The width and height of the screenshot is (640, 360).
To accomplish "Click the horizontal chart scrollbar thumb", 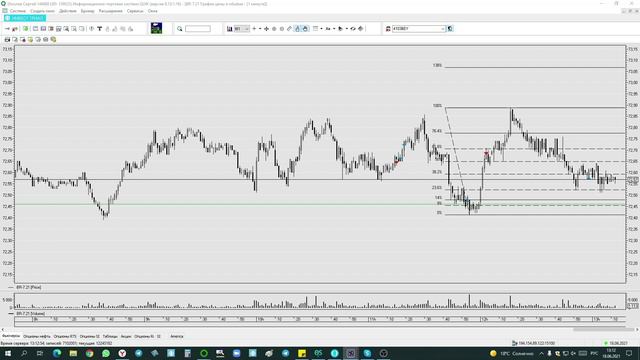I will coord(603,329).
